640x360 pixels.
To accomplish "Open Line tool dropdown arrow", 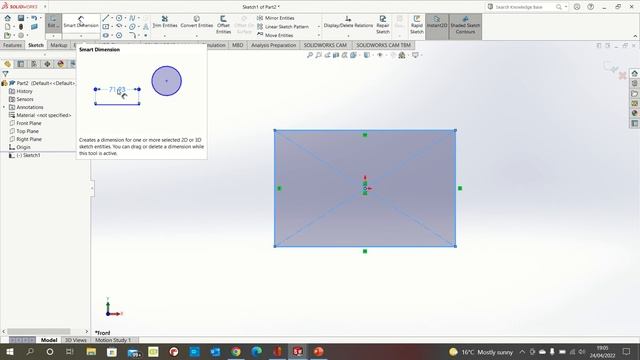I will coord(112,18).
